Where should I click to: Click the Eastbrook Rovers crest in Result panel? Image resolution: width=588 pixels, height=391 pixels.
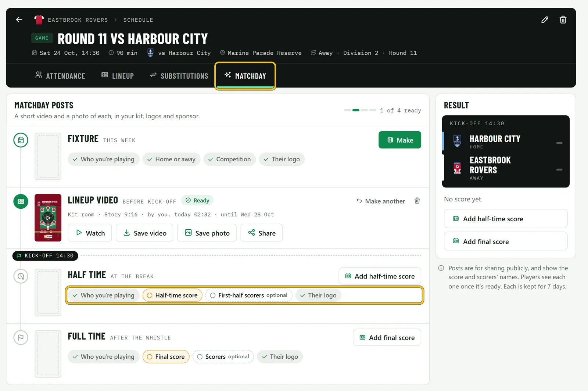[457, 168]
